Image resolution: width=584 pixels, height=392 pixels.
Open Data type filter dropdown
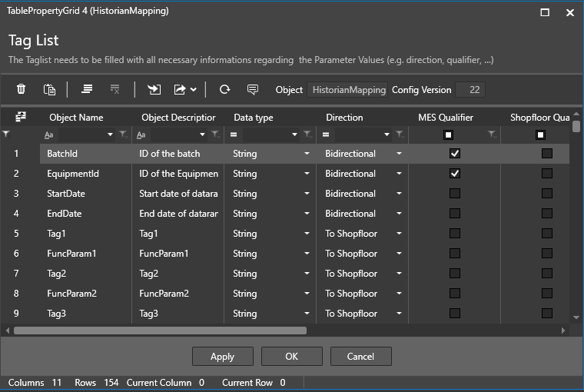coord(294,135)
